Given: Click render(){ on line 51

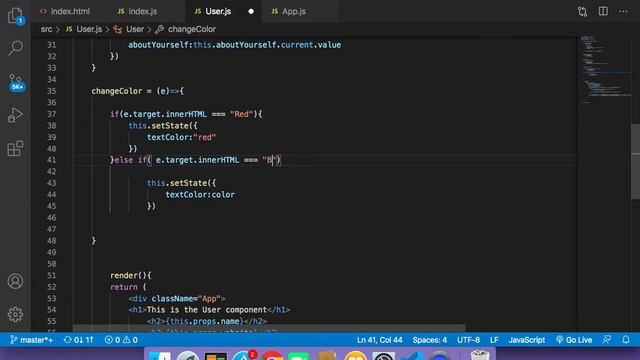Looking at the screenshot, I should (131, 276).
